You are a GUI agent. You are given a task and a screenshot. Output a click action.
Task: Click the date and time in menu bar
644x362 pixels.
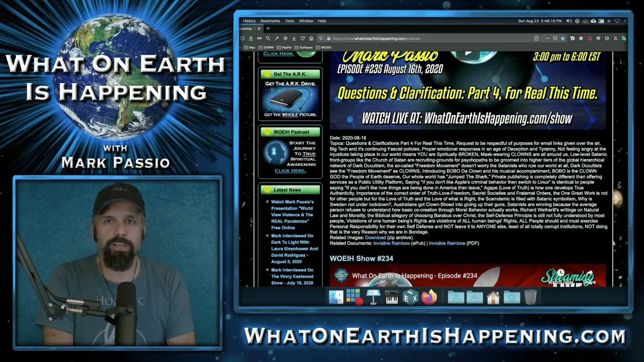tap(540, 21)
